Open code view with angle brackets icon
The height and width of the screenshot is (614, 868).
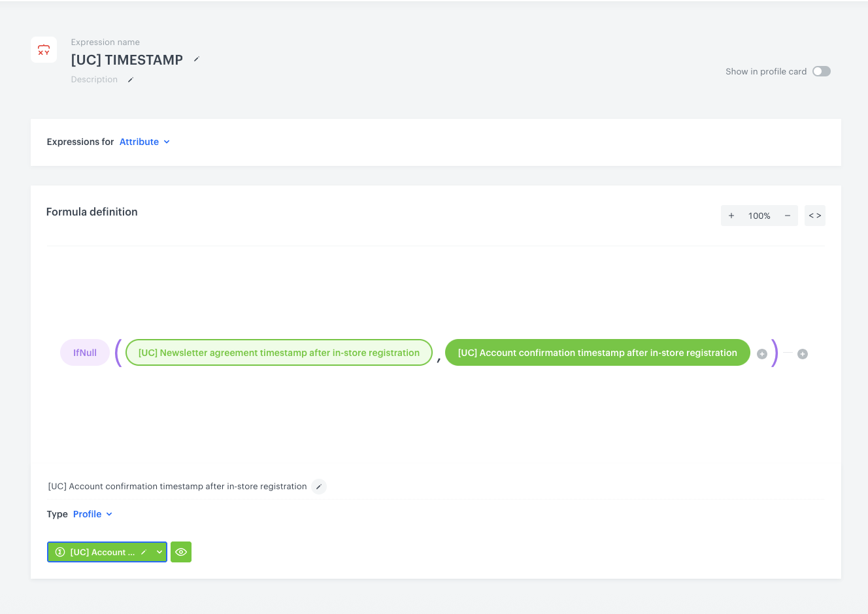click(815, 216)
